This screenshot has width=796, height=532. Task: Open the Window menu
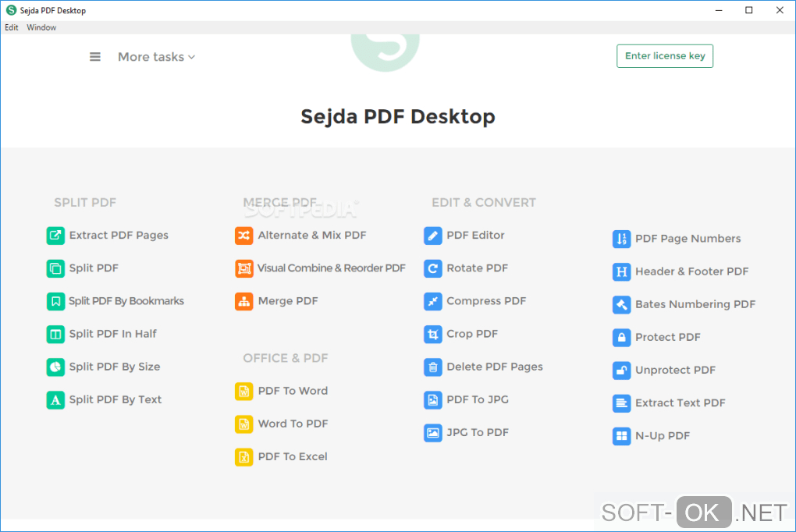coord(41,27)
